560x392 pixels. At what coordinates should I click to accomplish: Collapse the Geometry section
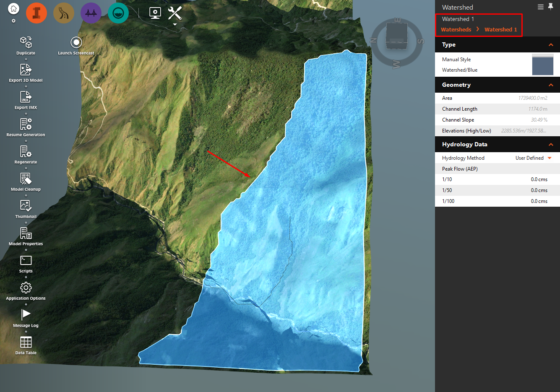[551, 85]
